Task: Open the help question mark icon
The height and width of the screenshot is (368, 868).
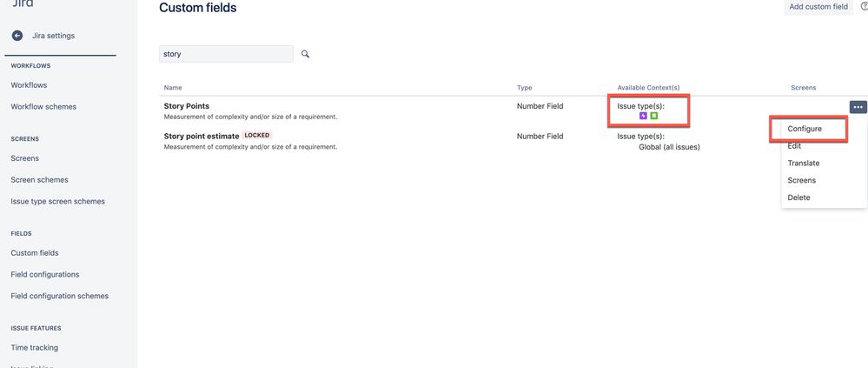Action: pyautogui.click(x=865, y=7)
